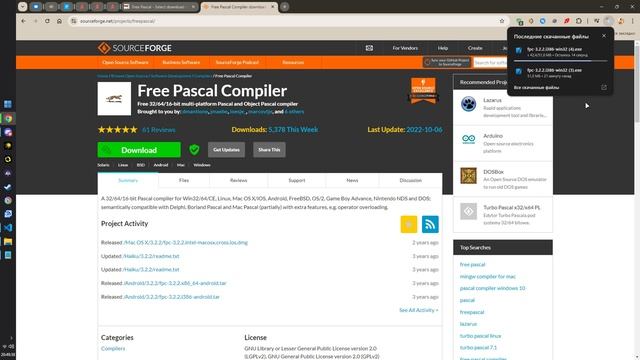Click the Lazarus paw icon
Image resolution: width=640 pixels, height=360 pixels.
tap(468, 104)
